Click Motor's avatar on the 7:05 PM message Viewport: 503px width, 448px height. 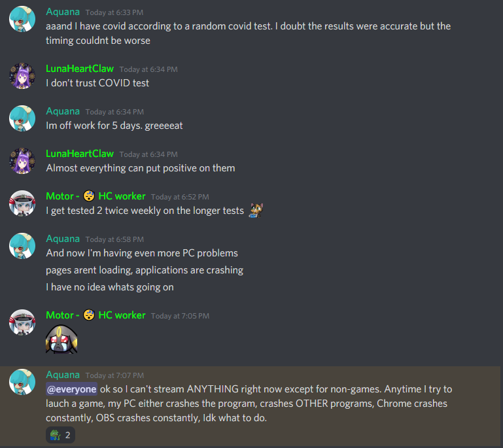click(x=22, y=322)
